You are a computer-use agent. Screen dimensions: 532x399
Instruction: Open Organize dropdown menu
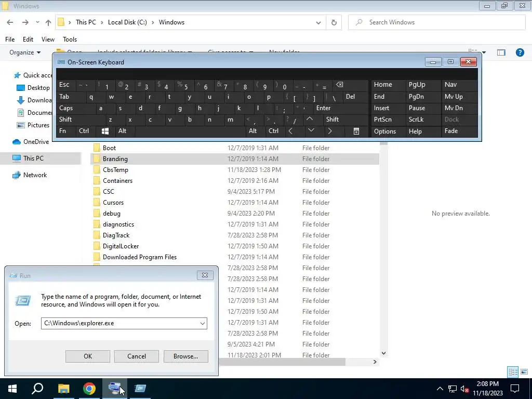(x=25, y=52)
